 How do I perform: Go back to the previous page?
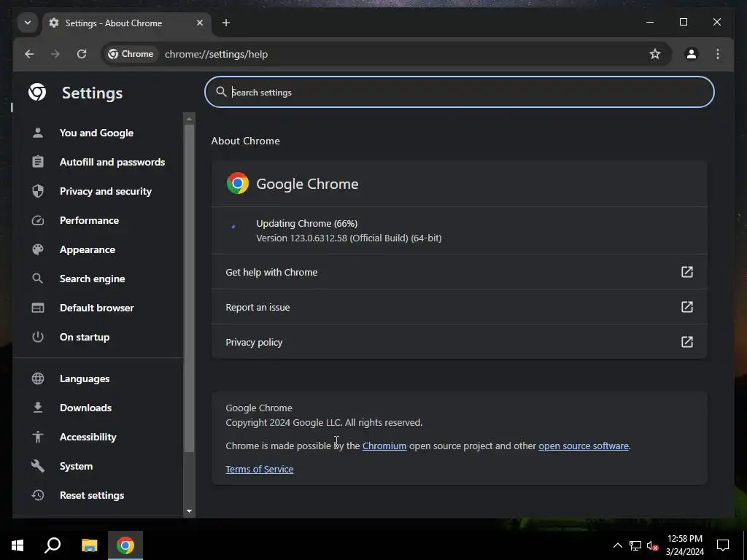pos(29,54)
